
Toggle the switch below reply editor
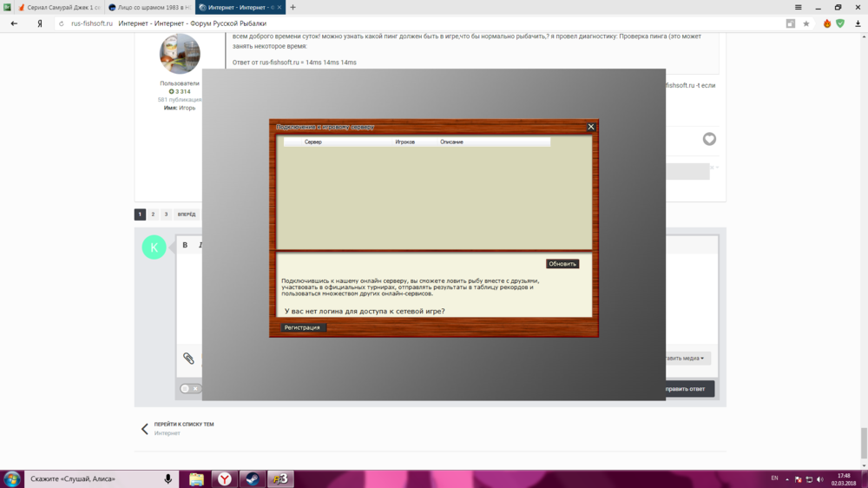pos(190,388)
